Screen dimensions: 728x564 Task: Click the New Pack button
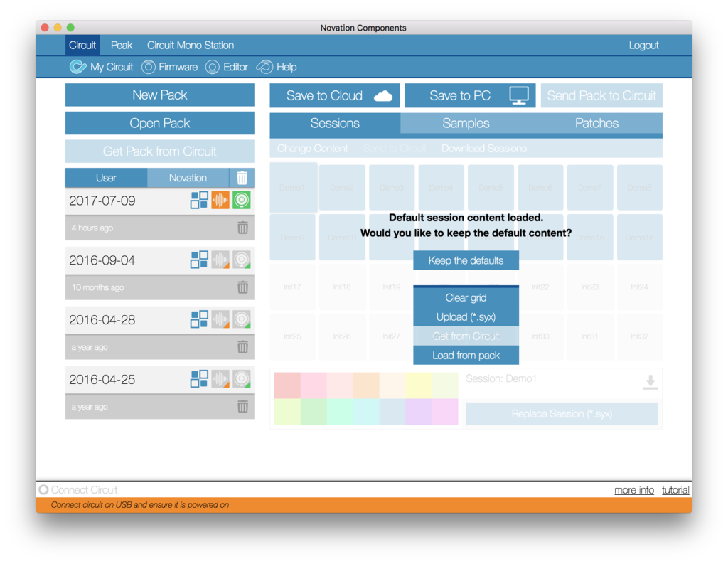pos(160,95)
